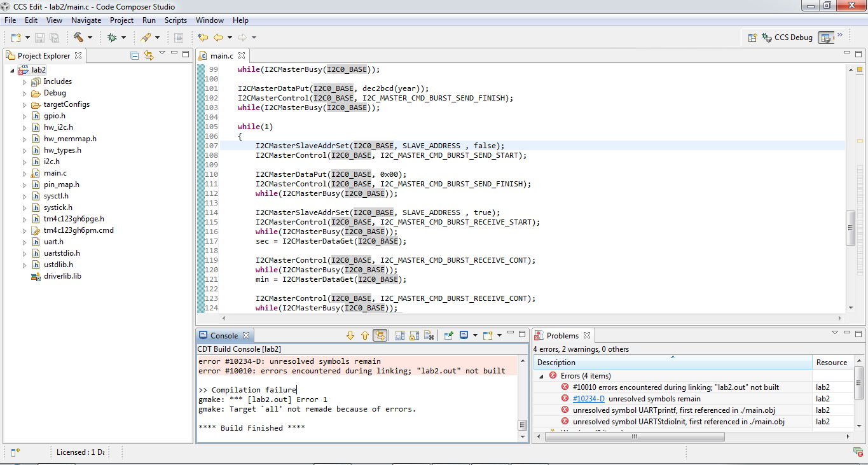The height and width of the screenshot is (465, 868).
Task: Toggle Scroll Lock in the Console toolbar
Action: coord(414,335)
